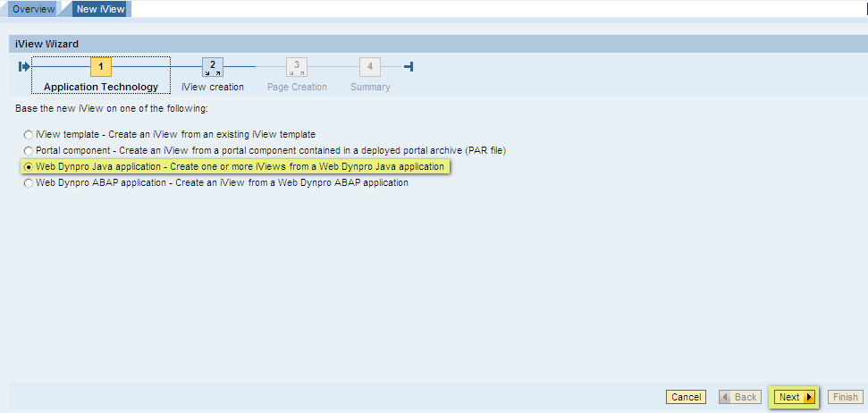Viewport: 868px width, 413px height.
Task: Click the Finish button
Action: pyautogui.click(x=844, y=397)
